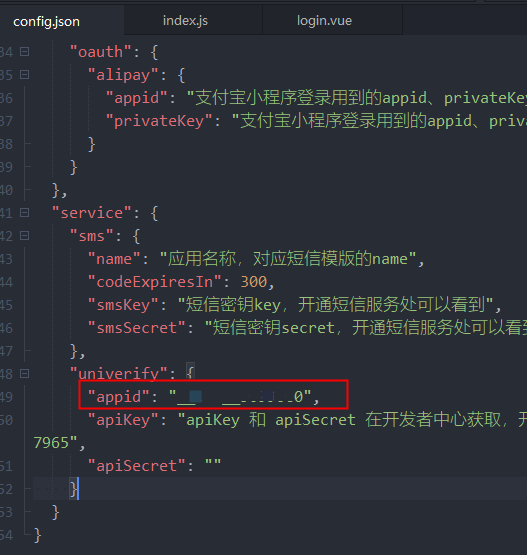Click the smsKey value 短信密钥key string
This screenshot has height=555, width=527.
[335, 305]
